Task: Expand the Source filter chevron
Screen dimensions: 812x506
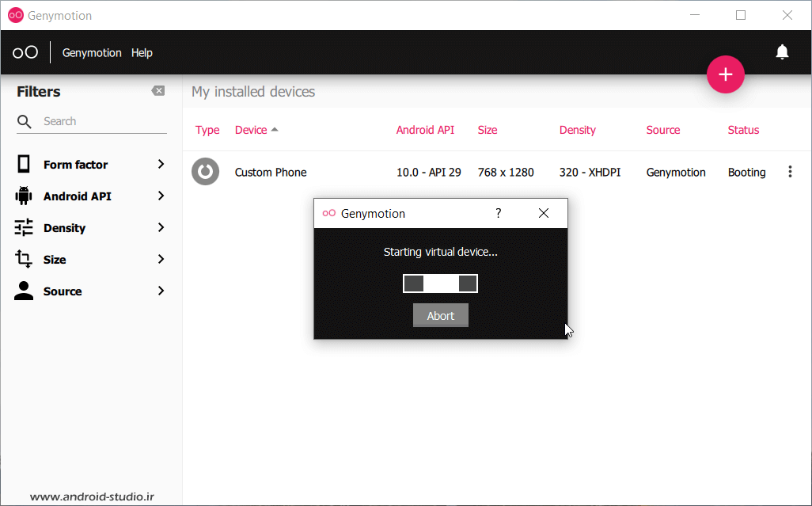Action: (x=161, y=291)
